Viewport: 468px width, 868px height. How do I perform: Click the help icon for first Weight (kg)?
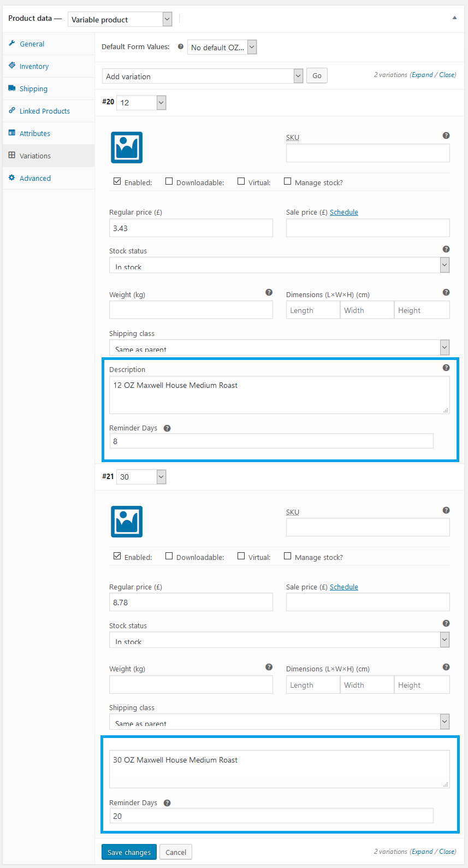click(269, 292)
